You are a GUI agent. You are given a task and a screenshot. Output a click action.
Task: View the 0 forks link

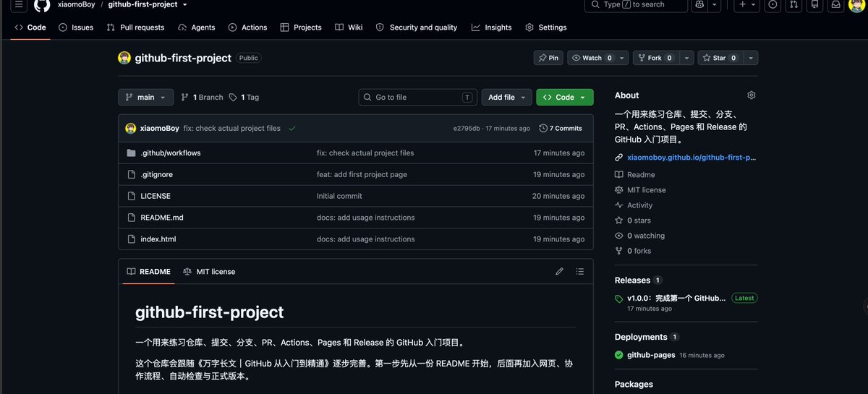click(633, 251)
